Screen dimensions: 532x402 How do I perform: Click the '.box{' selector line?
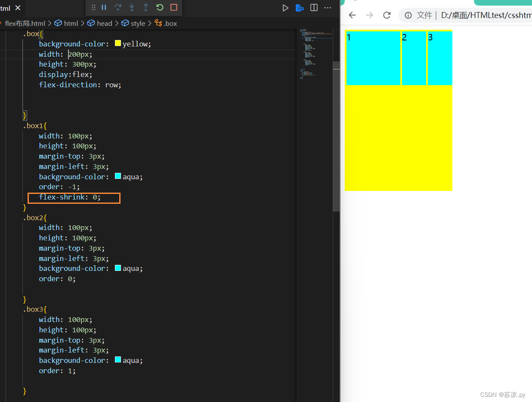pos(33,34)
